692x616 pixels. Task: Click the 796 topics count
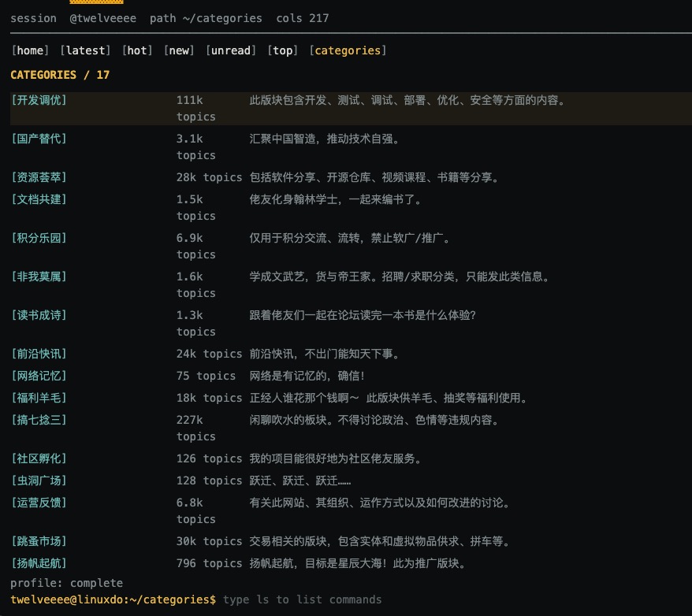click(209, 563)
